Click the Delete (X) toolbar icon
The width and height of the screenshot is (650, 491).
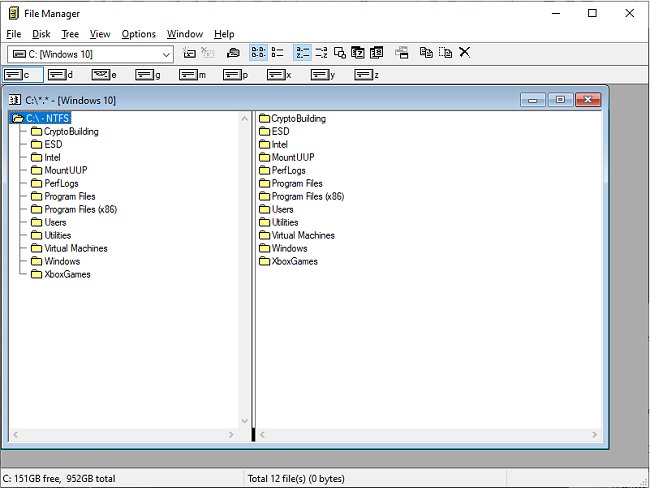pyautogui.click(x=464, y=53)
